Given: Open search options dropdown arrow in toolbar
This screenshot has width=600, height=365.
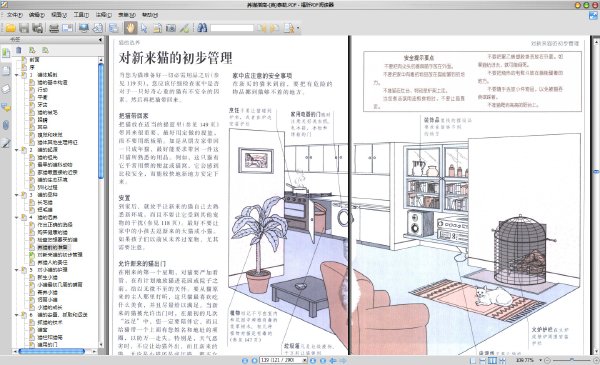Looking at the screenshot, I should point(298,28).
